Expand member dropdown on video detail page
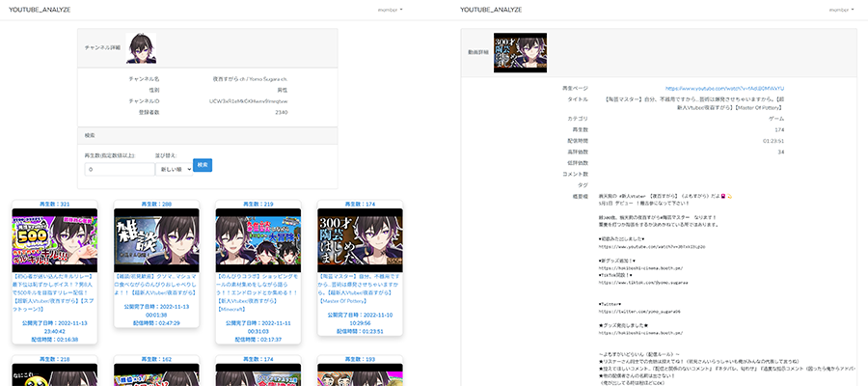This screenshot has width=868, height=386. pyautogui.click(x=841, y=10)
